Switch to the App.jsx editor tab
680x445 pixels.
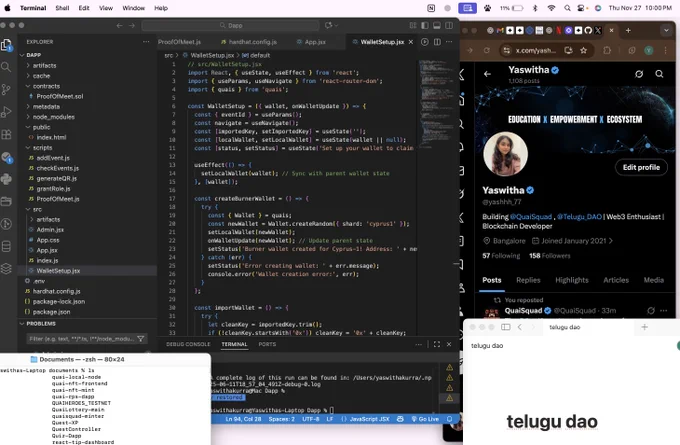point(315,42)
